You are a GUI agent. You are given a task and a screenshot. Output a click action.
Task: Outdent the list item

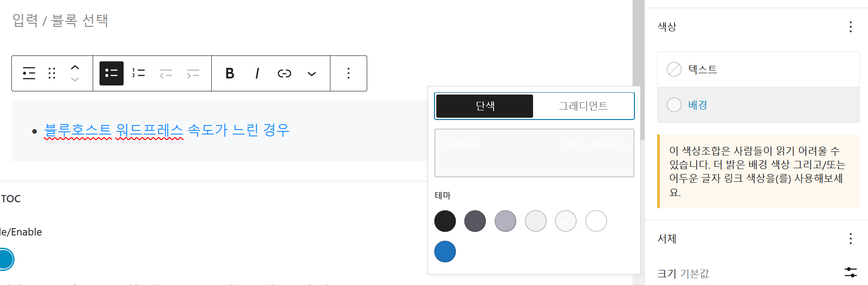pyautogui.click(x=166, y=73)
